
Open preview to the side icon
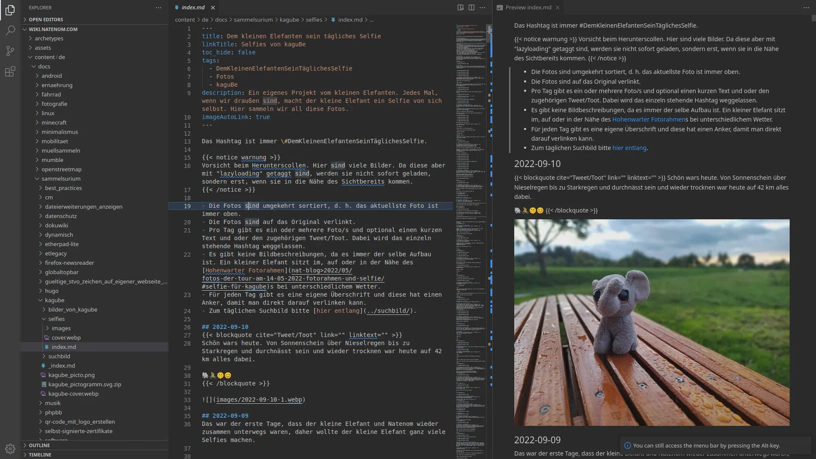point(461,8)
